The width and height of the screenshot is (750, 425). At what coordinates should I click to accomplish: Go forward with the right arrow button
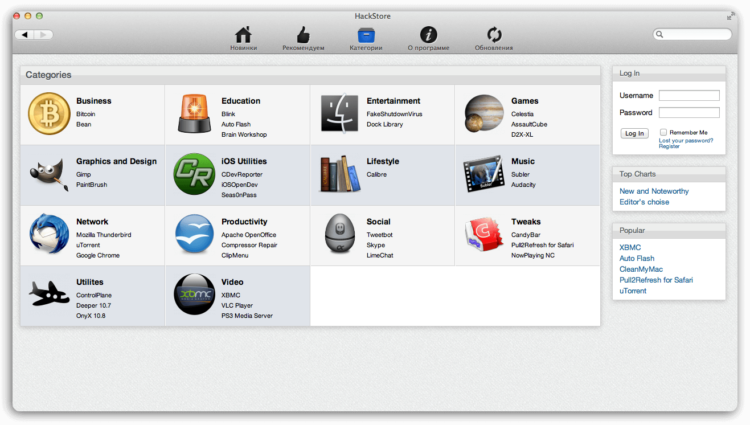[x=44, y=34]
